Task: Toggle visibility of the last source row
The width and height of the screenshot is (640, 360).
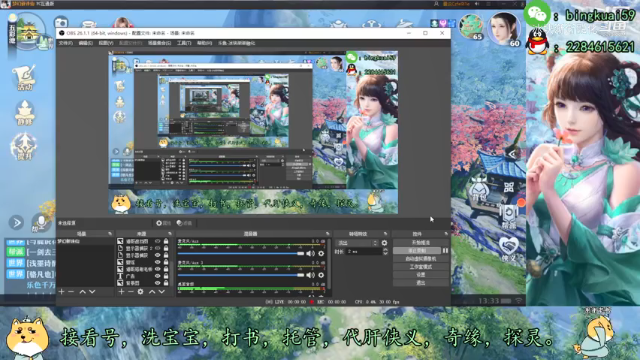Action: pyautogui.click(x=158, y=283)
